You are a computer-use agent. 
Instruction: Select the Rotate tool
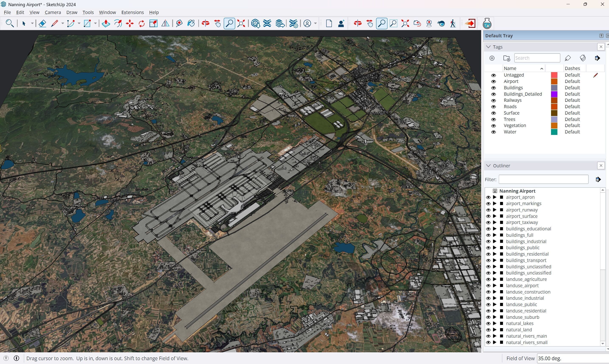(x=142, y=23)
